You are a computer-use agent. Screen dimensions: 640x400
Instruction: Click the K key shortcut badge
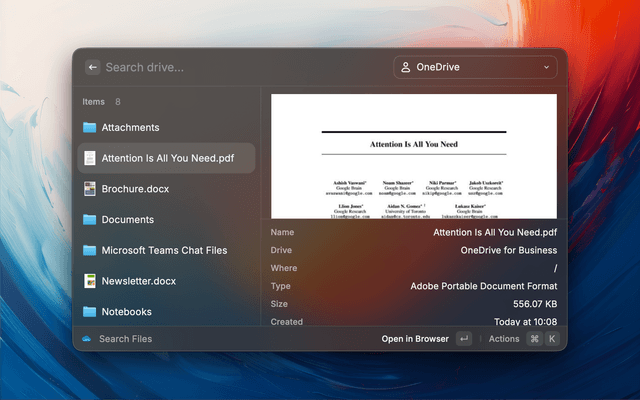(552, 339)
